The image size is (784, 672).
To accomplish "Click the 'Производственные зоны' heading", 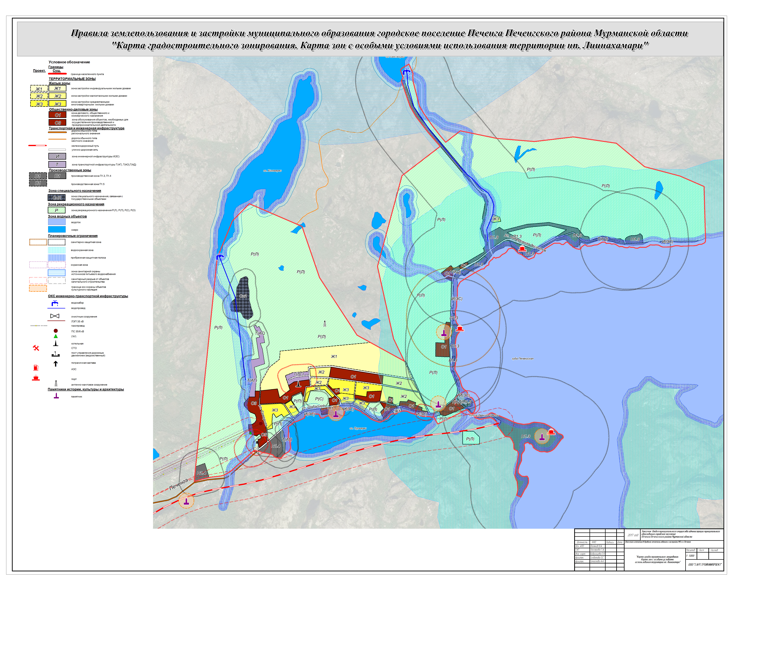I will click(70, 170).
